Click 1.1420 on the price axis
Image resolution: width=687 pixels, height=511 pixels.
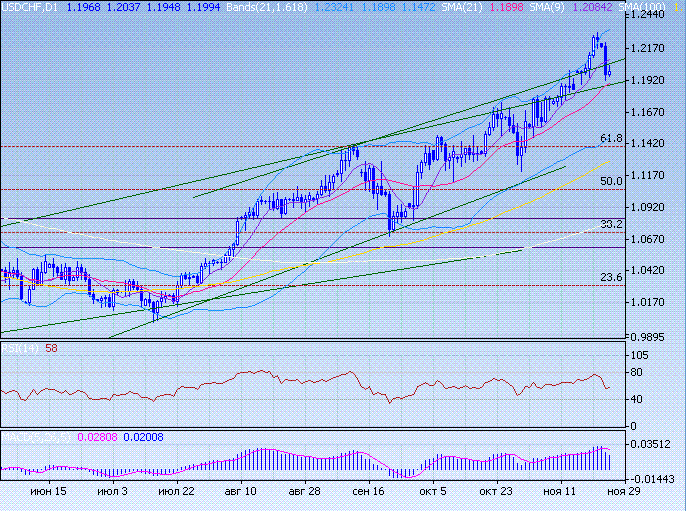tap(650, 144)
